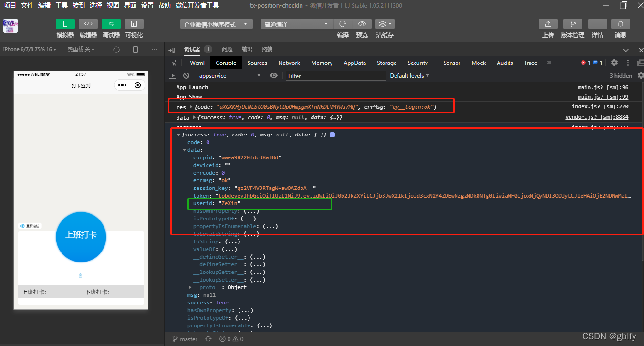The height and width of the screenshot is (346, 644).
Task: Open Version Management icon
Action: (x=572, y=24)
